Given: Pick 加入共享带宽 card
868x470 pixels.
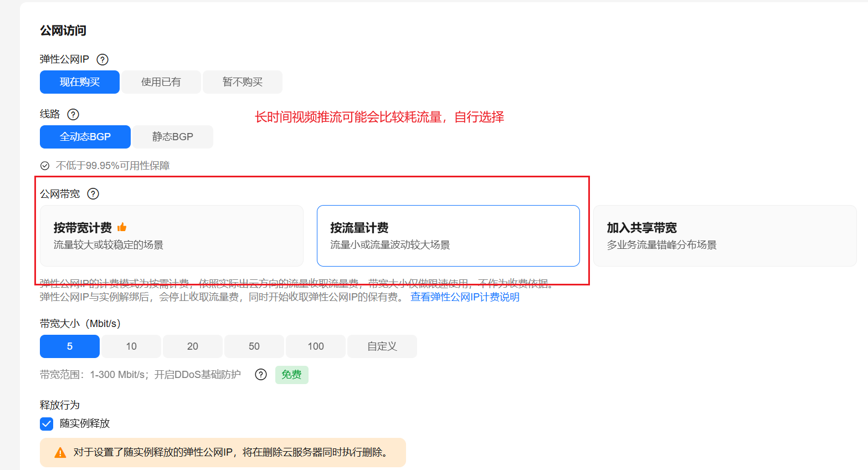Looking at the screenshot, I should click(725, 236).
